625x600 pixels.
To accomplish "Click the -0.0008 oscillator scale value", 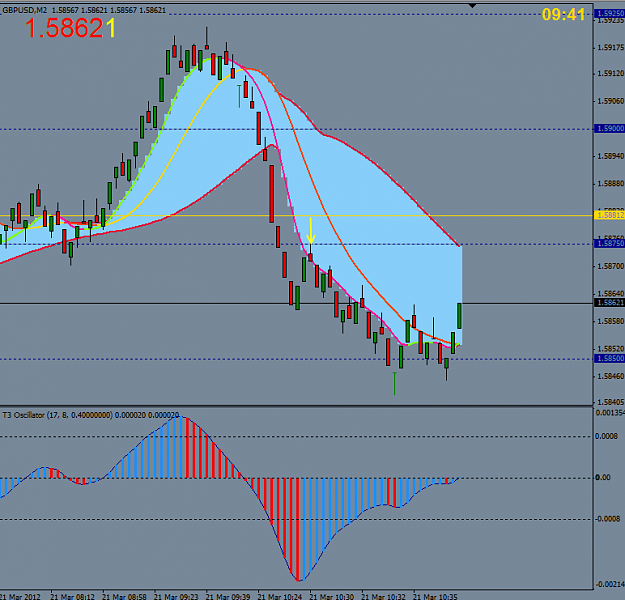I will pyautogui.click(x=607, y=519).
